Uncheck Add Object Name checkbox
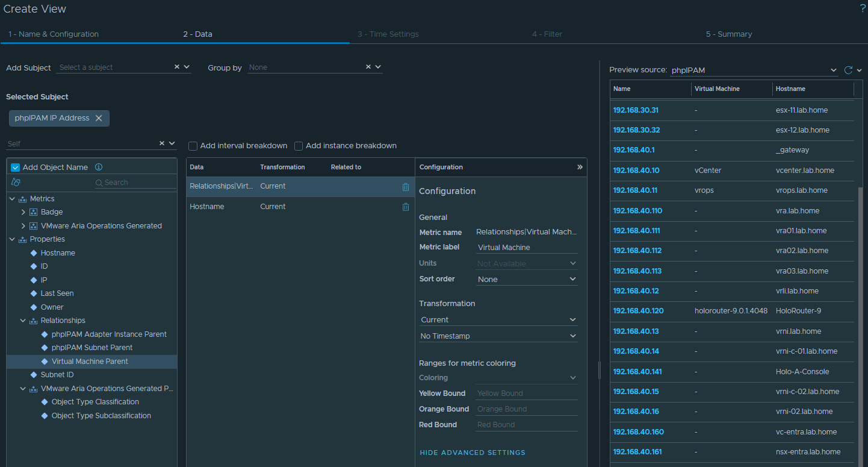 [x=16, y=168]
